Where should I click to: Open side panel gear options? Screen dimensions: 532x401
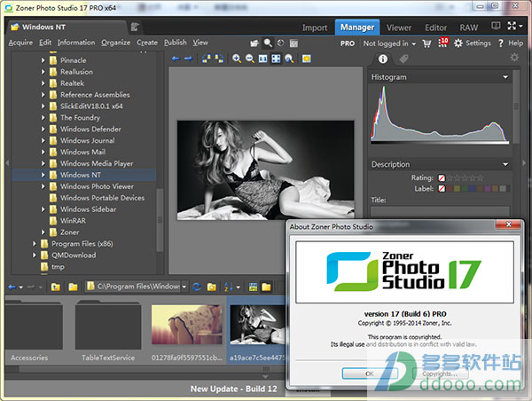tap(514, 58)
